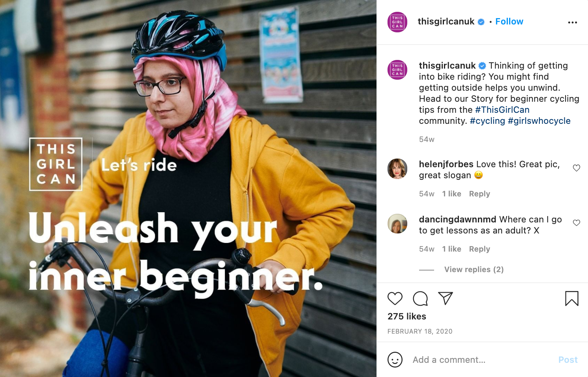Screen dimensions: 588x377
Task: Open the #ThisGirlCan hashtag link
Action: point(502,110)
